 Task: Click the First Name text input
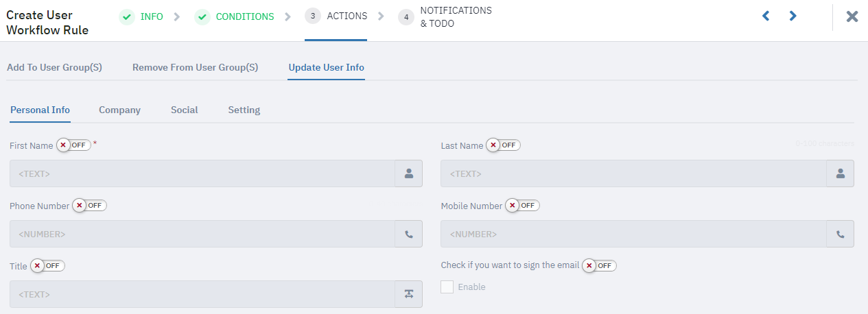(x=202, y=174)
